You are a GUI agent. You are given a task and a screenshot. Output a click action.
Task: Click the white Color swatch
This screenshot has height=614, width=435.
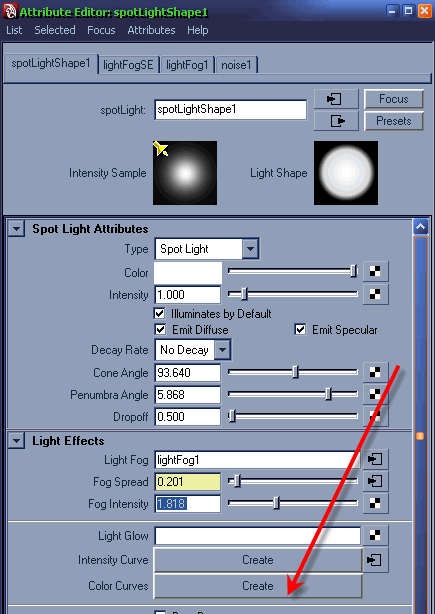[x=188, y=273]
